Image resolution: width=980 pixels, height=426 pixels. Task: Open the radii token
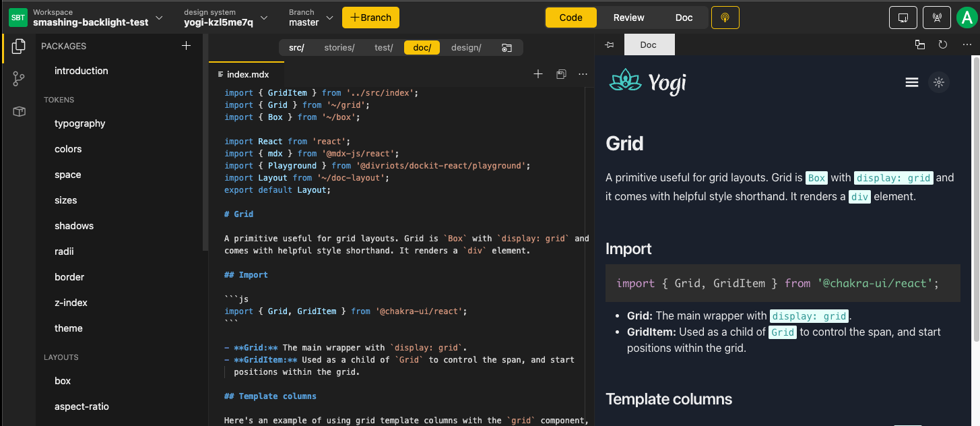click(64, 251)
